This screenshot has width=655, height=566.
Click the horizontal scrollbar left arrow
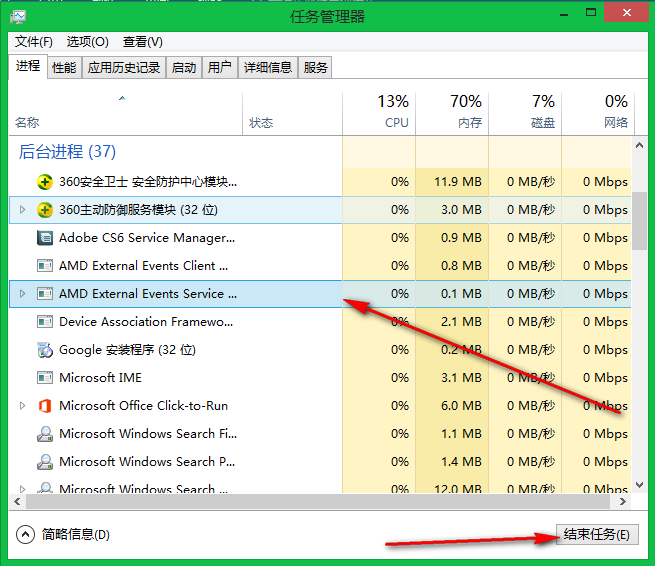coord(18,501)
